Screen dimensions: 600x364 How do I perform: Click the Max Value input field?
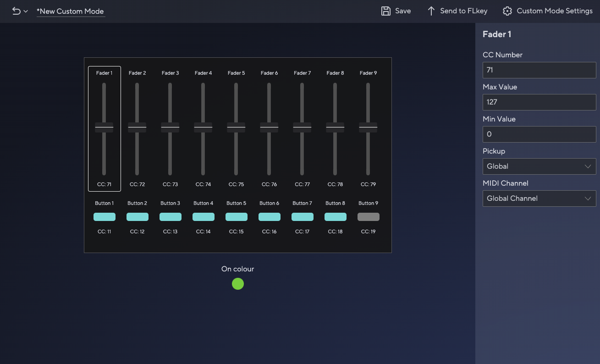pos(539,102)
